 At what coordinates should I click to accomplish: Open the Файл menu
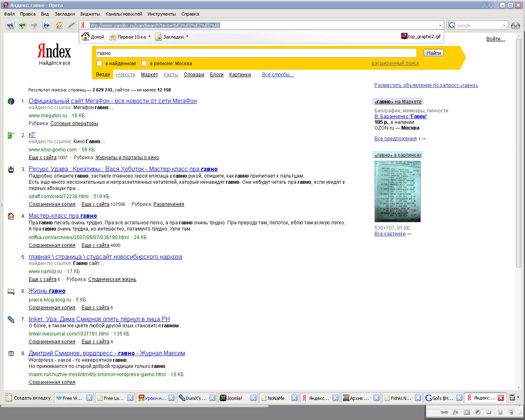(9, 14)
